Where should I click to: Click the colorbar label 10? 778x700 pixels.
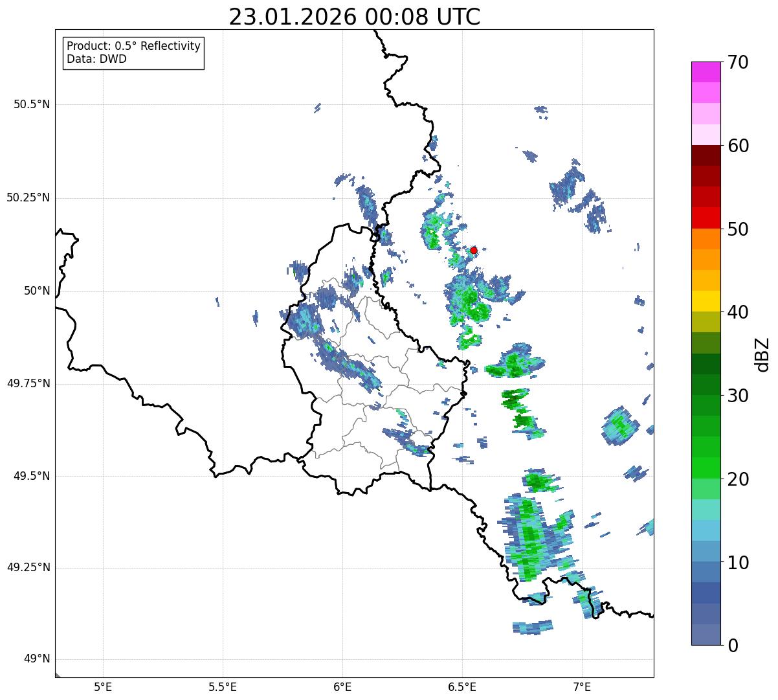pyautogui.click(x=738, y=563)
